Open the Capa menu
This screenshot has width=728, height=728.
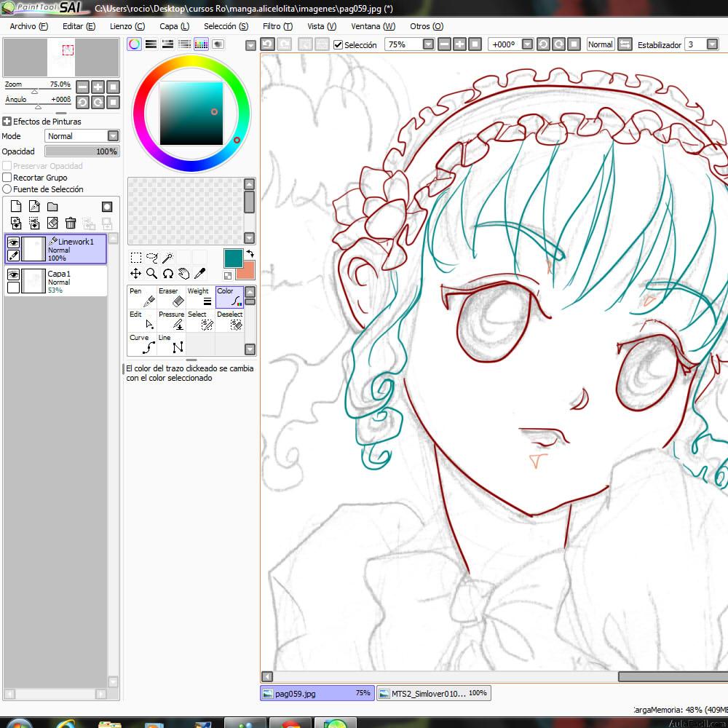tap(175, 26)
